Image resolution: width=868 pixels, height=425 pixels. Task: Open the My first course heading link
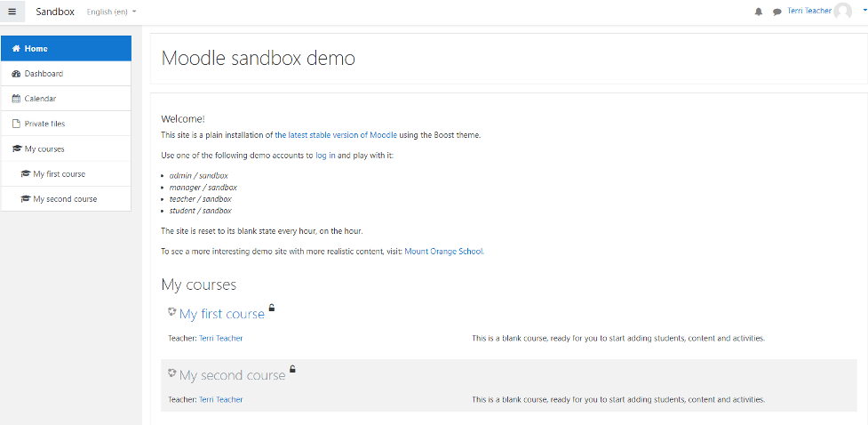point(222,314)
